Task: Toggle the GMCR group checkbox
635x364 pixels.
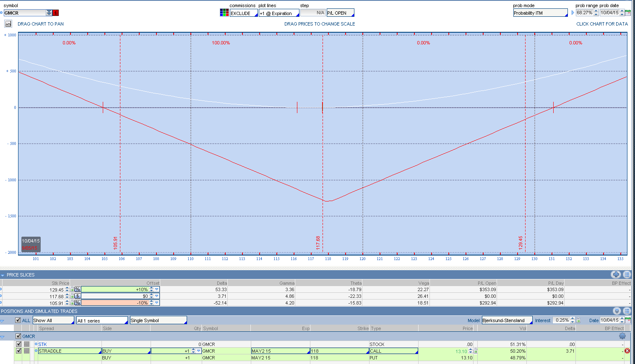Action: pyautogui.click(x=18, y=336)
